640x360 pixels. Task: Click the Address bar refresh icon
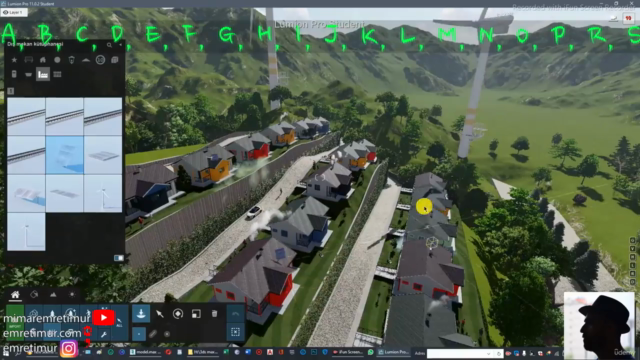point(499,353)
